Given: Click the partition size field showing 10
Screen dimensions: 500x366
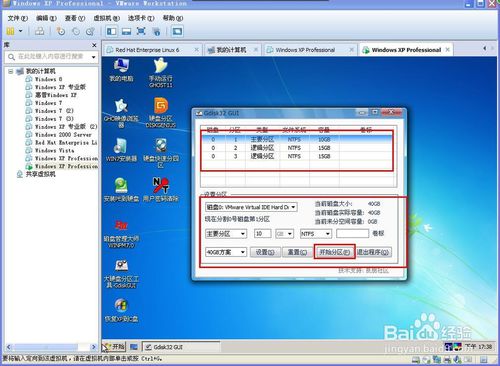Looking at the screenshot, I should [x=262, y=234].
